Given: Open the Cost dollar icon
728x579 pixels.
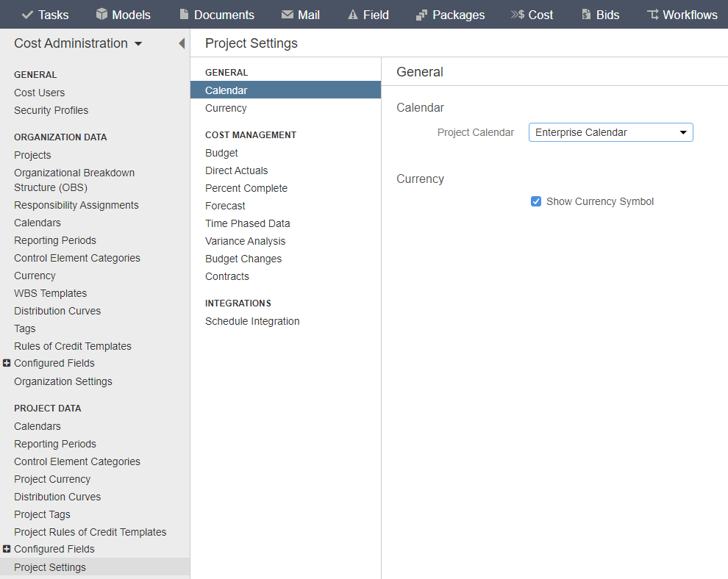Looking at the screenshot, I should pos(518,15).
